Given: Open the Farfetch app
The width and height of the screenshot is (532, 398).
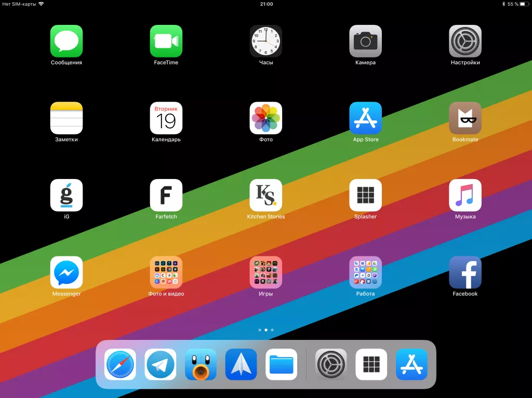Looking at the screenshot, I should [x=166, y=195].
